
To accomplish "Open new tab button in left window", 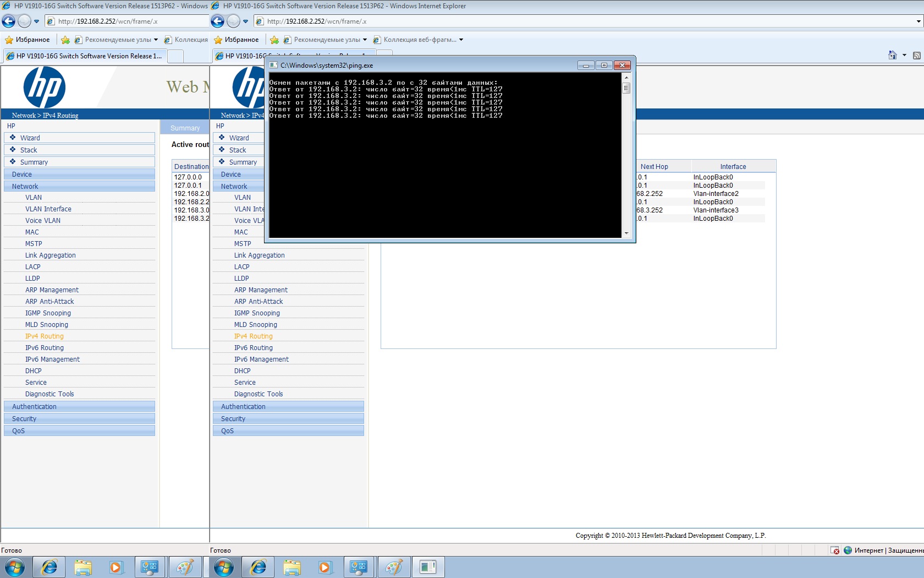I will [x=175, y=56].
